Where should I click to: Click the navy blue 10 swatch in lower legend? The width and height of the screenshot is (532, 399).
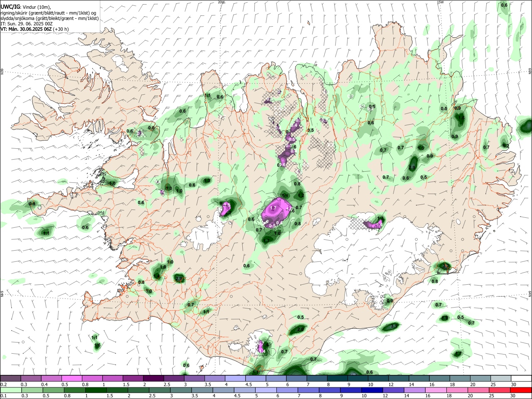[x=372, y=390]
